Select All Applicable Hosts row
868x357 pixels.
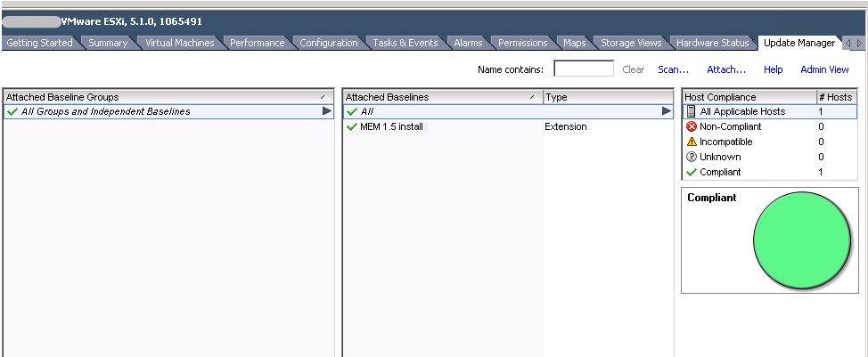tap(770, 111)
